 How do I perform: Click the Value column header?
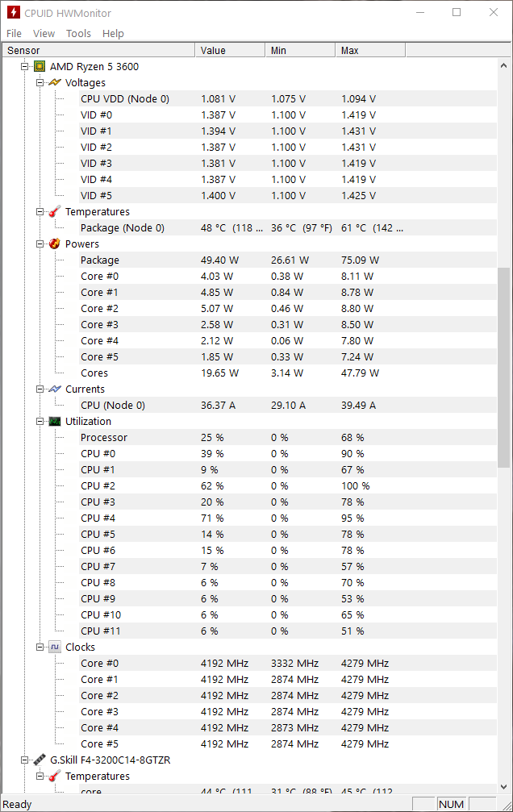coord(230,50)
